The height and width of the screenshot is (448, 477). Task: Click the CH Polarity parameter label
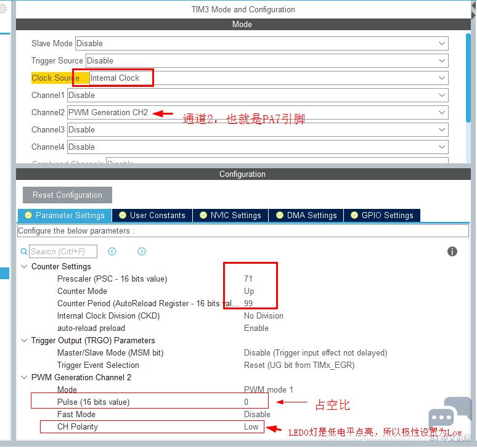click(78, 426)
